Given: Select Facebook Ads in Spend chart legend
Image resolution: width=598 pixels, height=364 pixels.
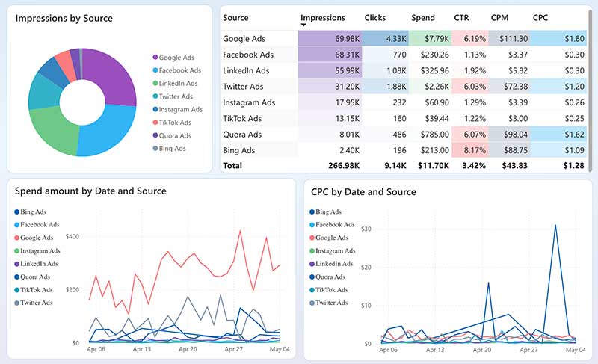Looking at the screenshot, I should tap(37, 224).
